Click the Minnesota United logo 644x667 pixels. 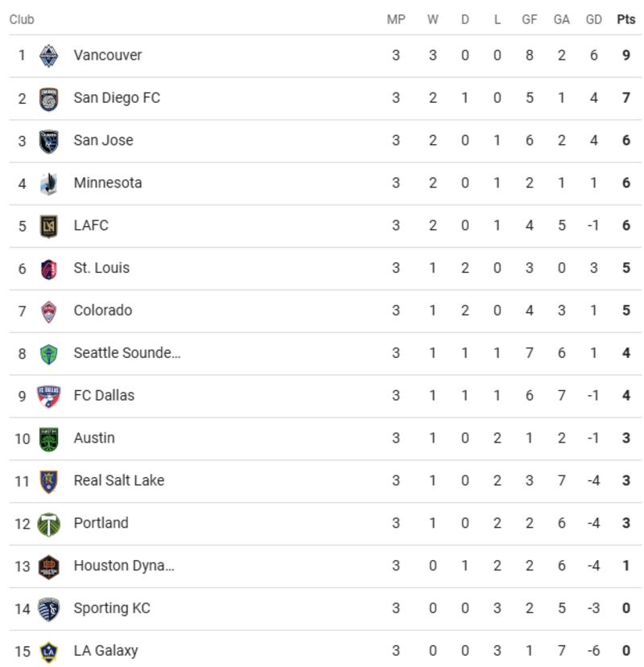(49, 183)
